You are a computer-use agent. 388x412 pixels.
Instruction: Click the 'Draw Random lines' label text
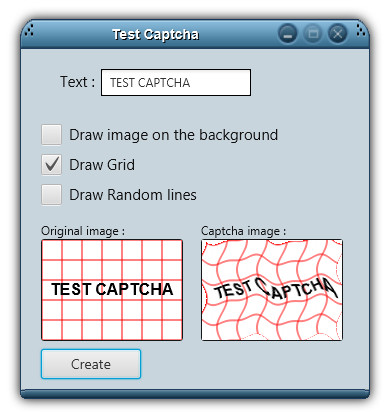coord(133,195)
